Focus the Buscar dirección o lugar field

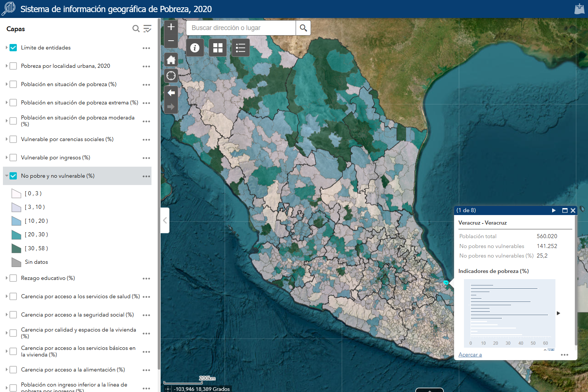click(241, 28)
